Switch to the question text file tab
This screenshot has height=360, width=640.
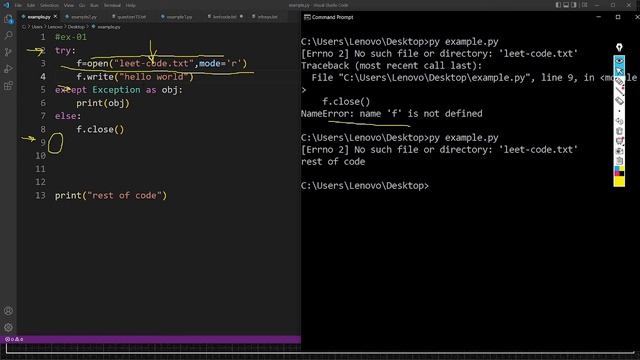click(x=131, y=17)
